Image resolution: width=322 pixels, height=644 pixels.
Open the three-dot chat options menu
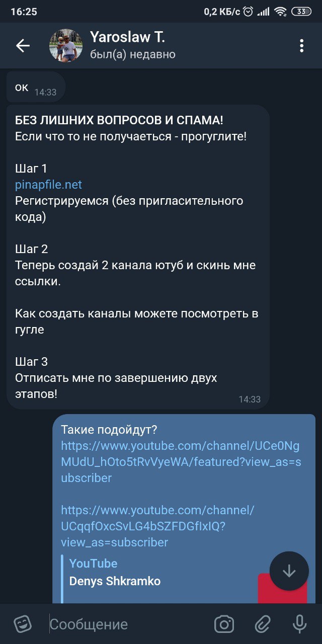301,46
